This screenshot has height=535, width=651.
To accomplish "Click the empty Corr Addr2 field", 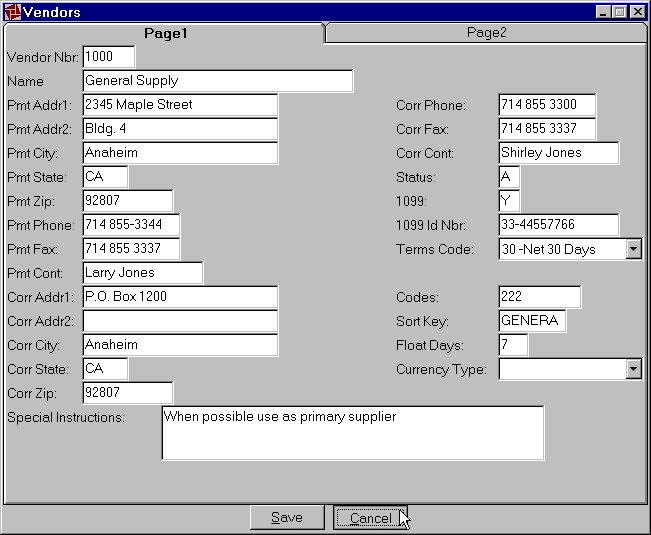I will click(x=180, y=321).
